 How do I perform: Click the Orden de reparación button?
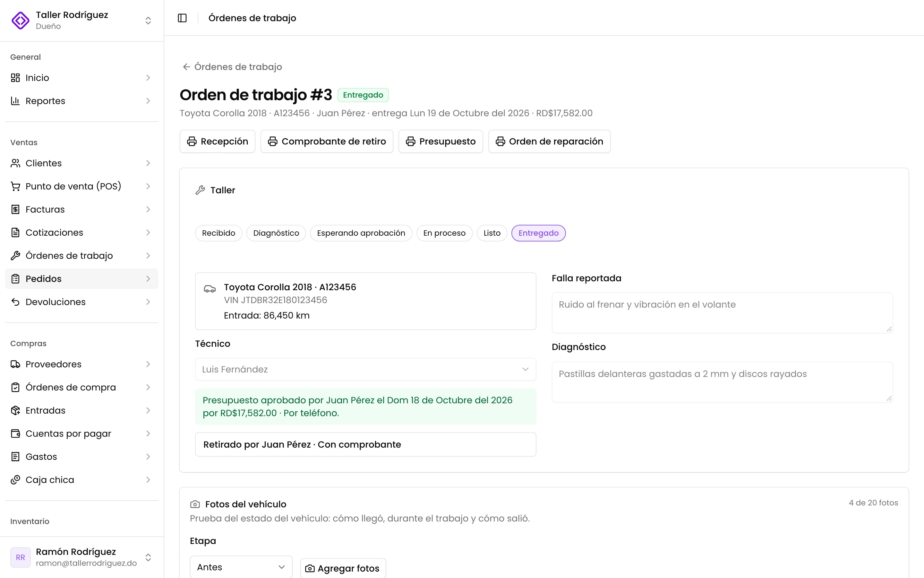[549, 141]
